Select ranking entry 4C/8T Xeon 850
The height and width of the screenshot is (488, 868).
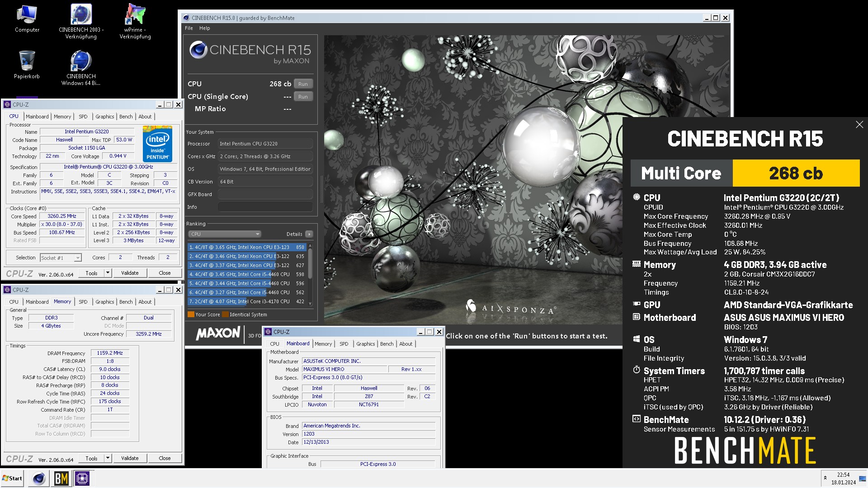(247, 247)
